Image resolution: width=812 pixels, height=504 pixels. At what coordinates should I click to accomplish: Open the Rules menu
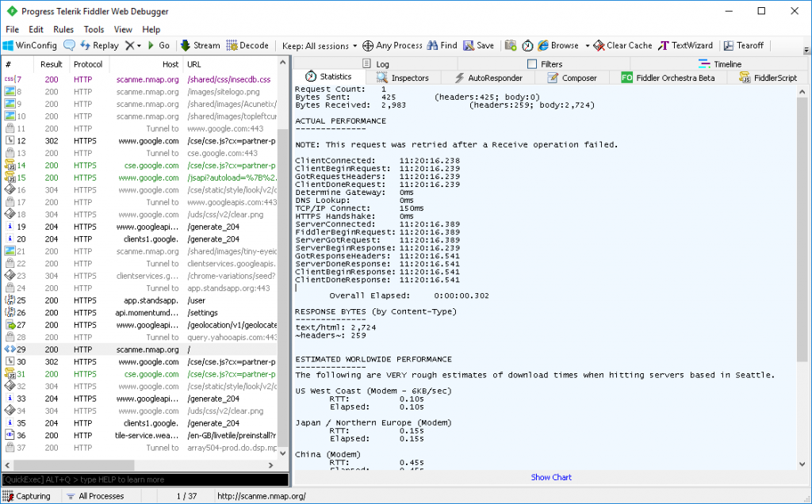coord(63,29)
